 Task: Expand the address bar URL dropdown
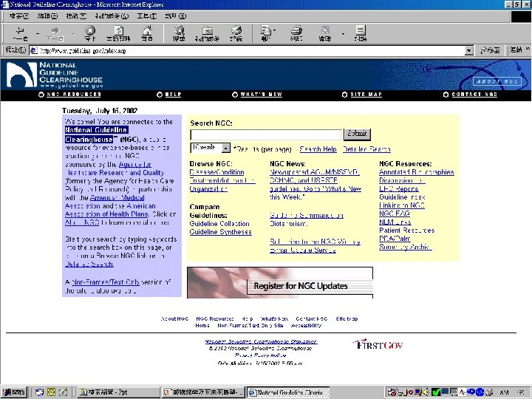[469, 51]
